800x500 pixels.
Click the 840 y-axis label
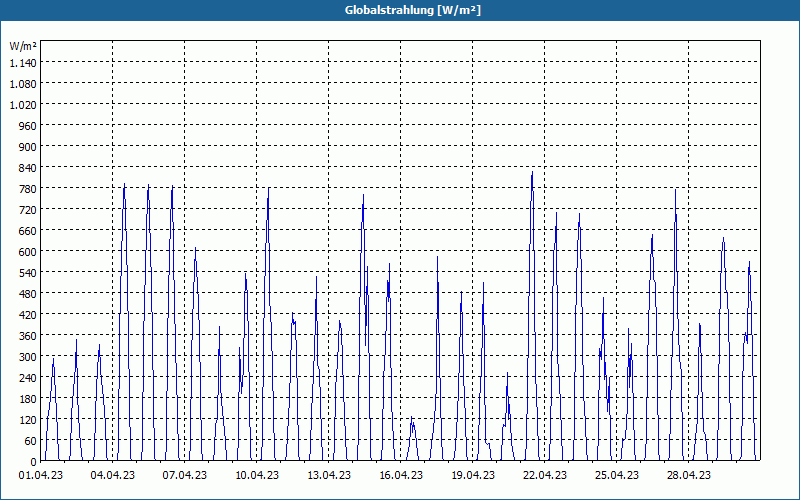tap(28, 167)
